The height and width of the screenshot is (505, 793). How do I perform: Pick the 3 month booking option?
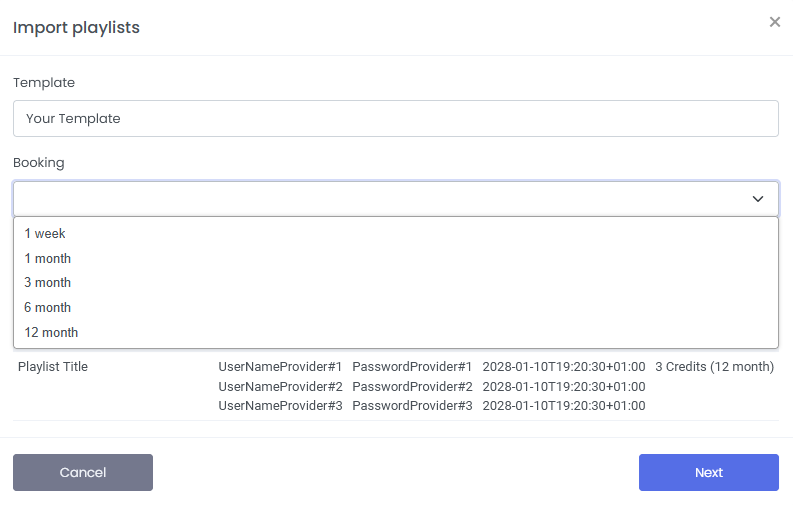tap(48, 283)
